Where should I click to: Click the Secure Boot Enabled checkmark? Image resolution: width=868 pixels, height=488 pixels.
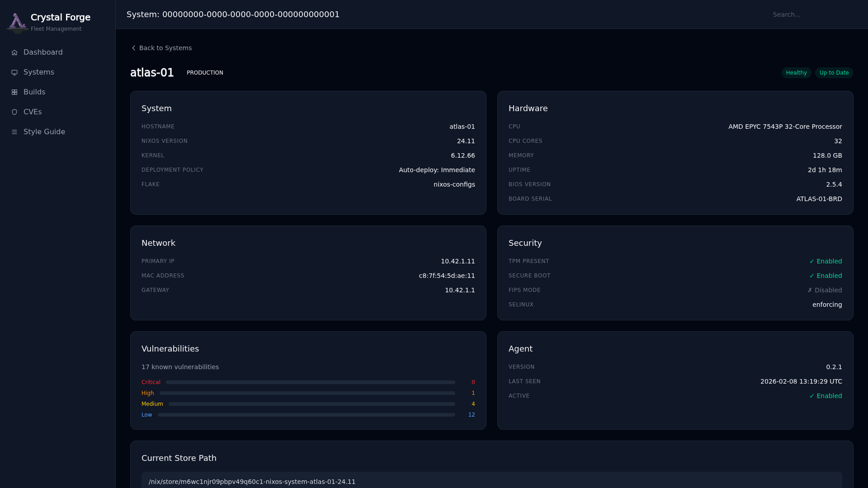tap(811, 276)
